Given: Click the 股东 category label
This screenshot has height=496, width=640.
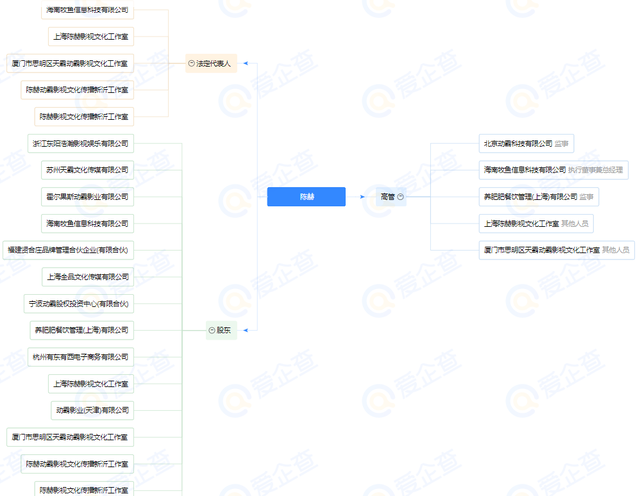Looking at the screenshot, I should [x=224, y=330].
